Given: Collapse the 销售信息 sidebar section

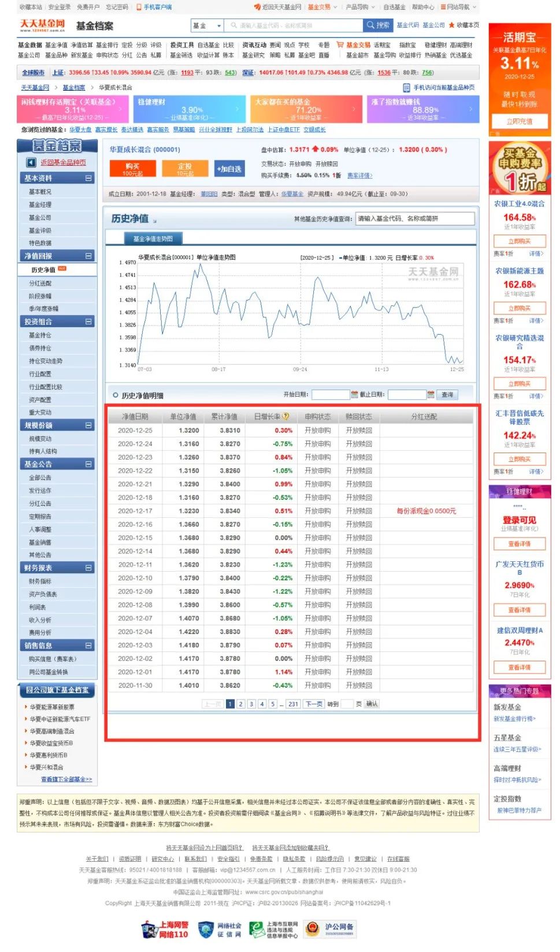Looking at the screenshot, I should (x=88, y=645).
